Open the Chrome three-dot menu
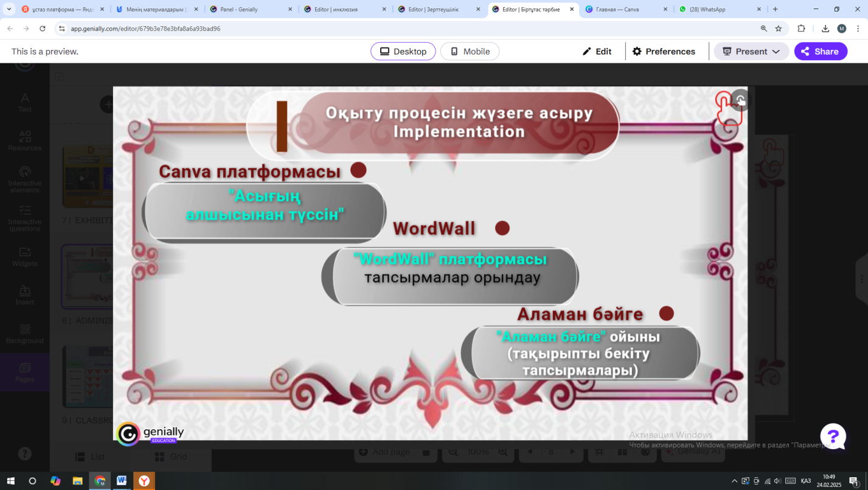The height and width of the screenshot is (490, 868). point(858,29)
